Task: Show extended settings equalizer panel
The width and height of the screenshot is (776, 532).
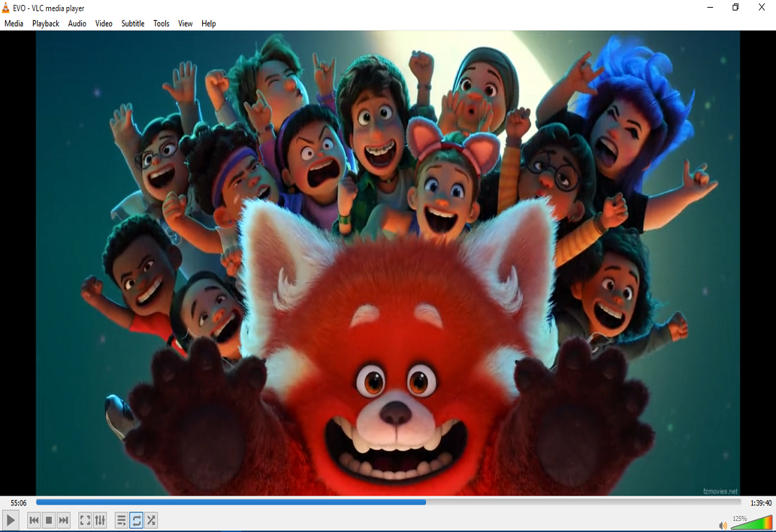Action: point(100,520)
